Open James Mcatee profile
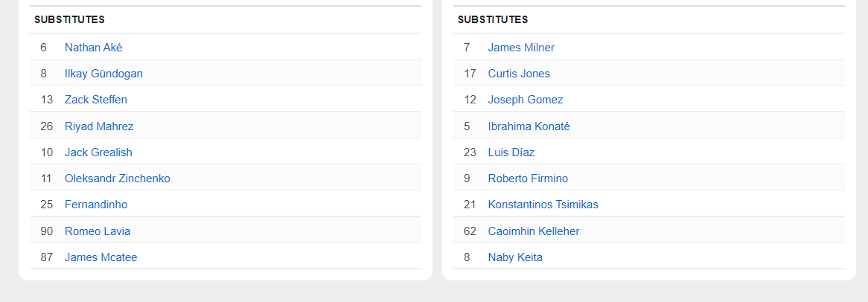The height and width of the screenshot is (302, 868). point(100,257)
